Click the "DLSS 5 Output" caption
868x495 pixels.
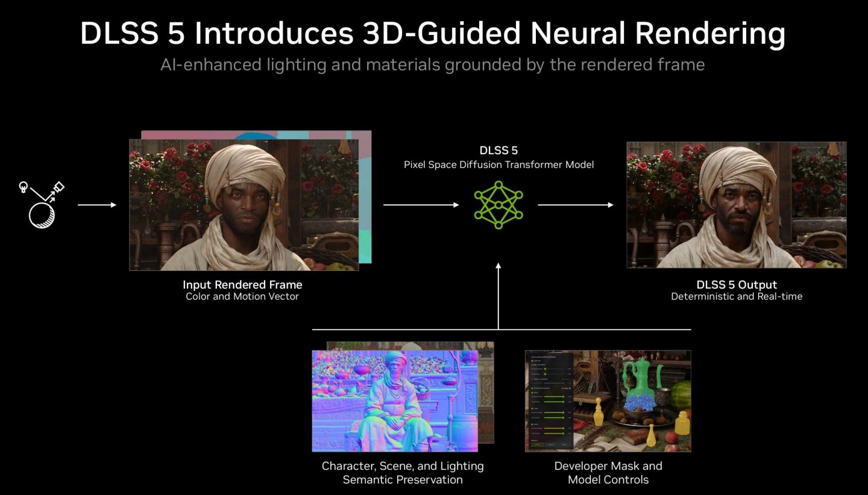coord(737,284)
